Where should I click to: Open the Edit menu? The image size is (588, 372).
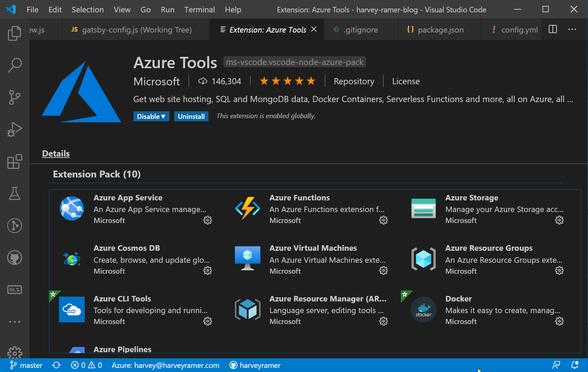pos(55,10)
